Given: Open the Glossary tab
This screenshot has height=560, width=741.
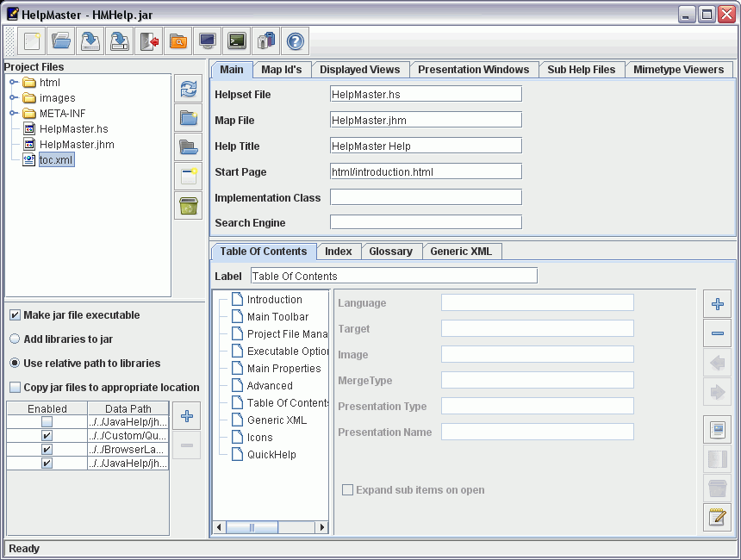Looking at the screenshot, I should pyautogui.click(x=390, y=252).
